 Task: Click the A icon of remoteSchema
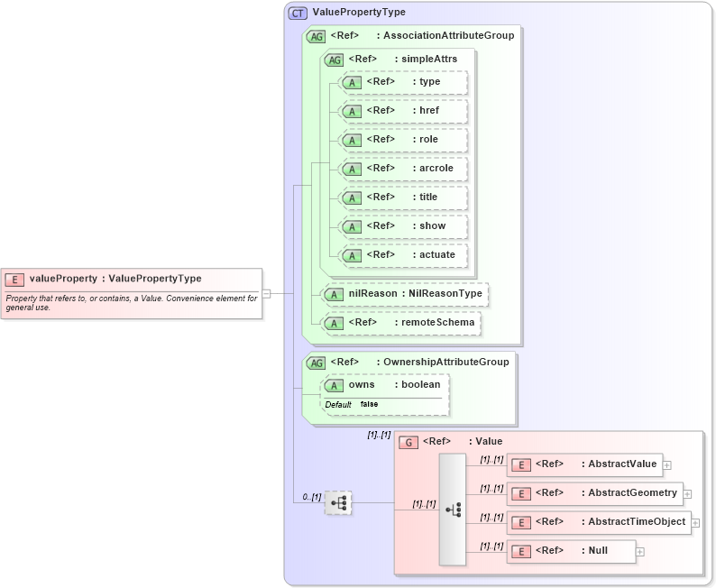point(334,323)
